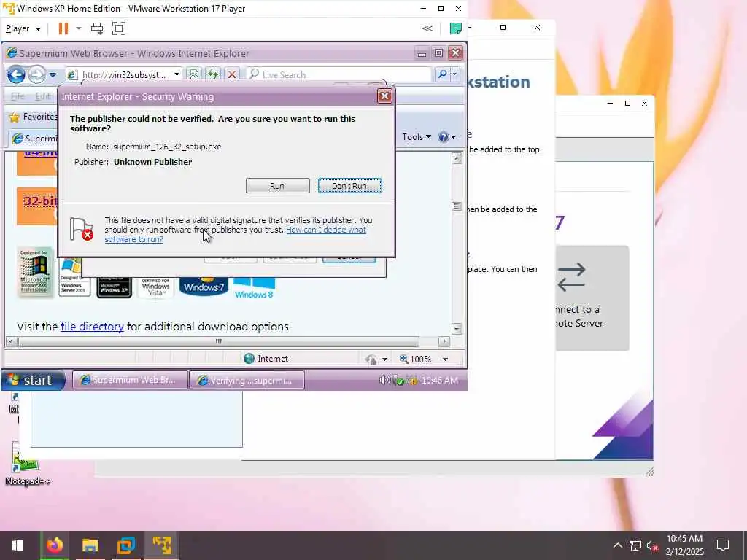The height and width of the screenshot is (560, 747).
Task: Open VMware Workstation taskbar icon
Action: click(x=126, y=545)
